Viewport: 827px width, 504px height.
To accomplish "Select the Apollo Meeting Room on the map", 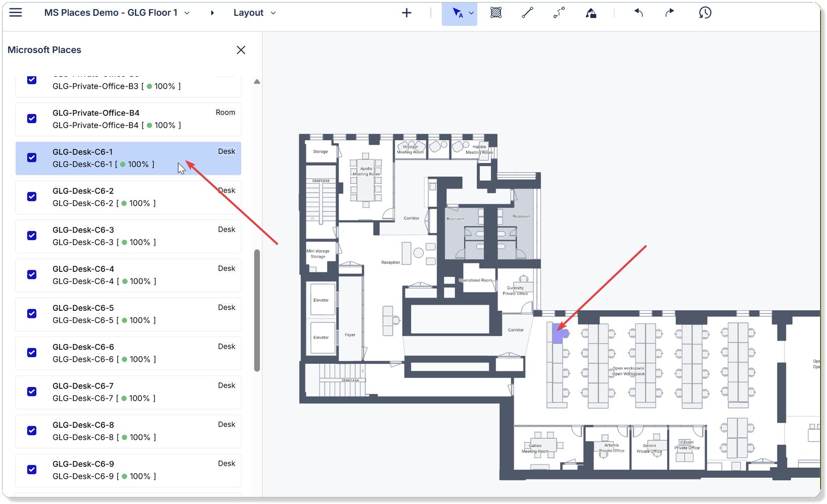I will 366,172.
